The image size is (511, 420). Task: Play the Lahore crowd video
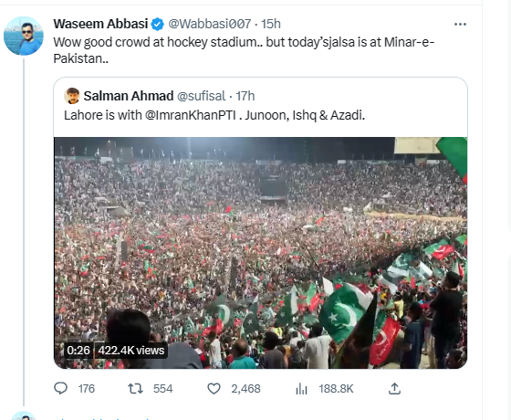tap(260, 253)
